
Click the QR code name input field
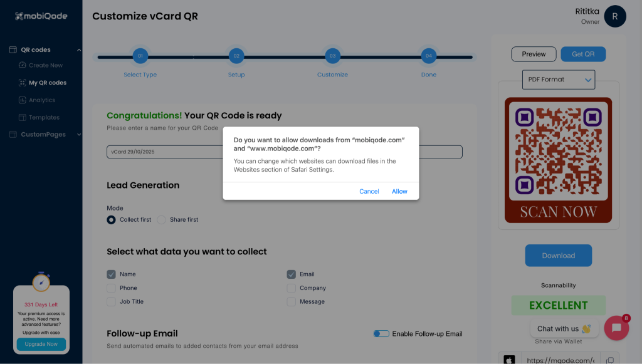pyautogui.click(x=163, y=152)
